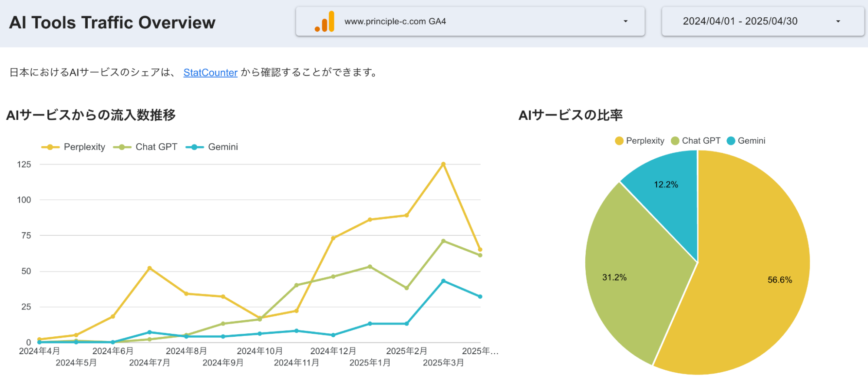
Task: Open the StatCounter link
Action: point(210,72)
